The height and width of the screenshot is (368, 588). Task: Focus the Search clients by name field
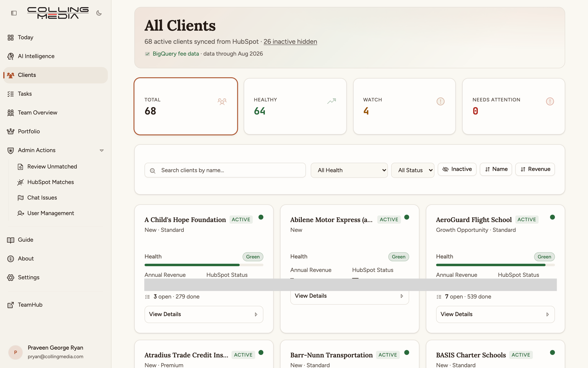pyautogui.click(x=225, y=170)
